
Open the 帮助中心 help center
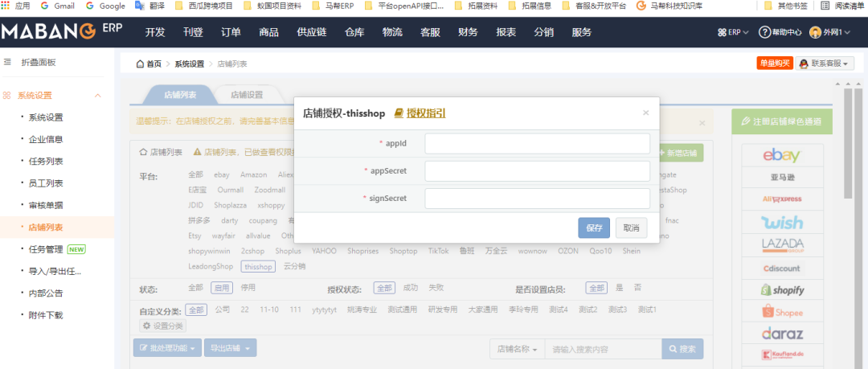(x=780, y=32)
